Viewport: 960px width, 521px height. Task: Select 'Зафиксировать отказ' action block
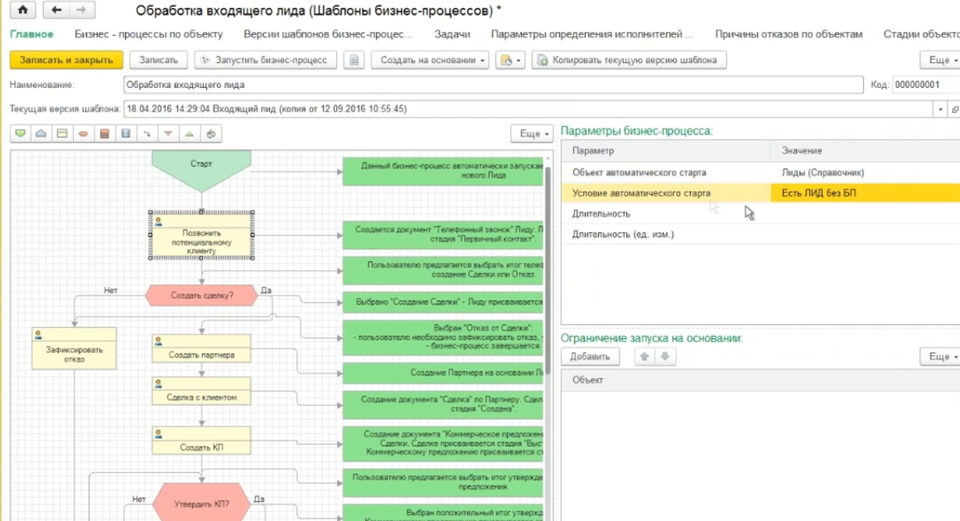click(x=74, y=348)
